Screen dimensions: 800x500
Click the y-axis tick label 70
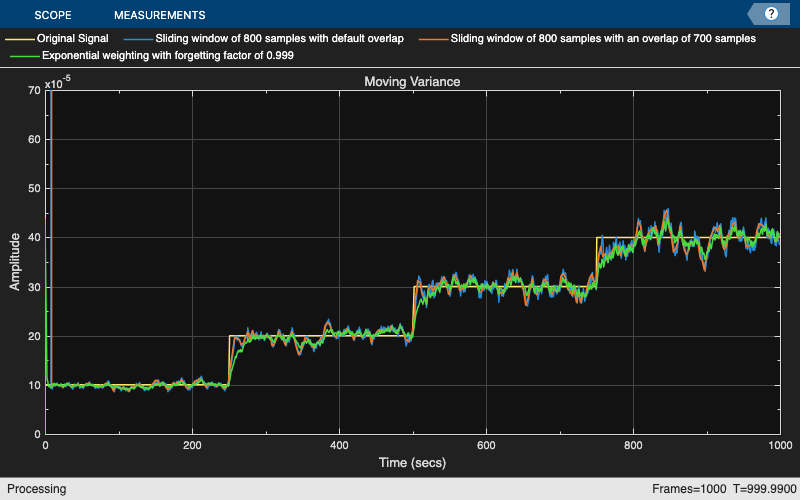click(34, 90)
